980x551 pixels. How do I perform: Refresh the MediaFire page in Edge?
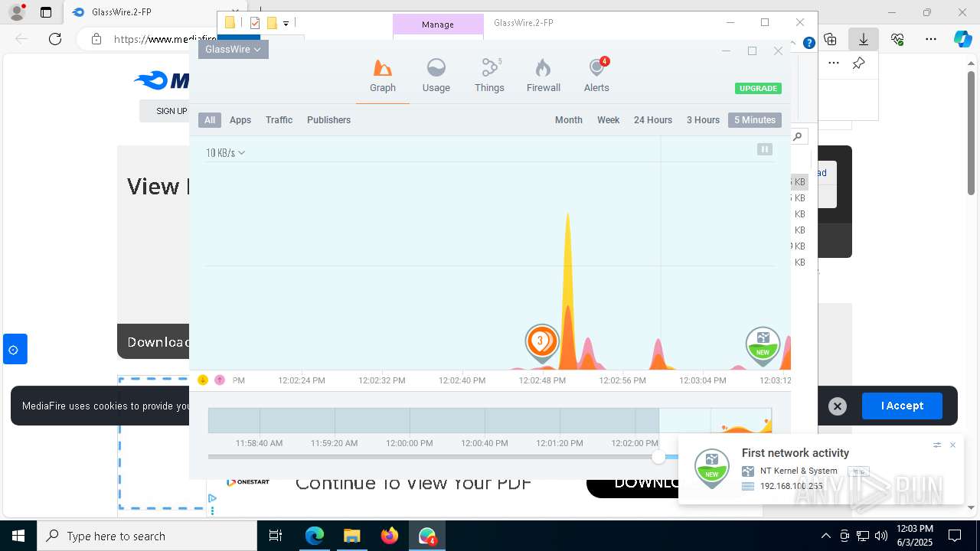tap(55, 39)
